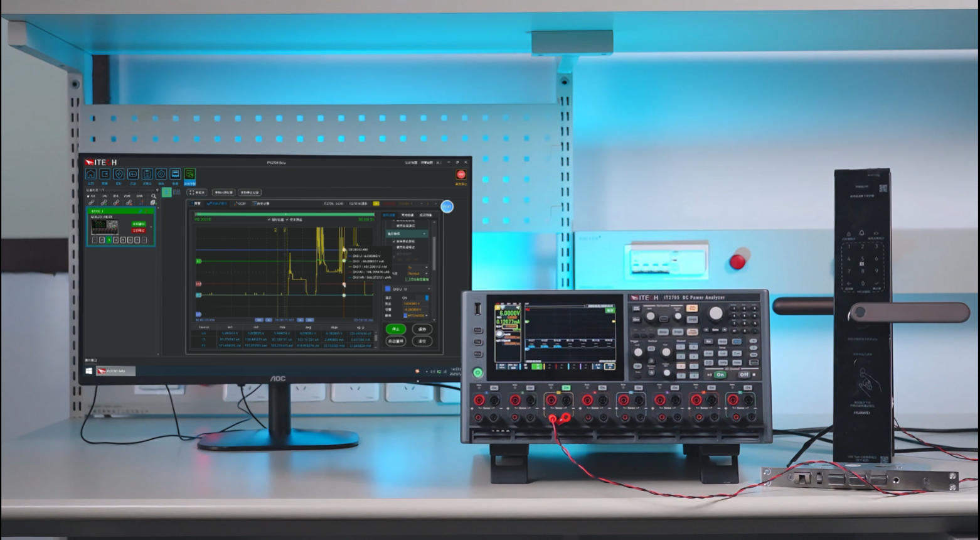Image resolution: width=980 pixels, height=540 pixels.
Task: Click the red round button at top right
Action: tap(461, 175)
